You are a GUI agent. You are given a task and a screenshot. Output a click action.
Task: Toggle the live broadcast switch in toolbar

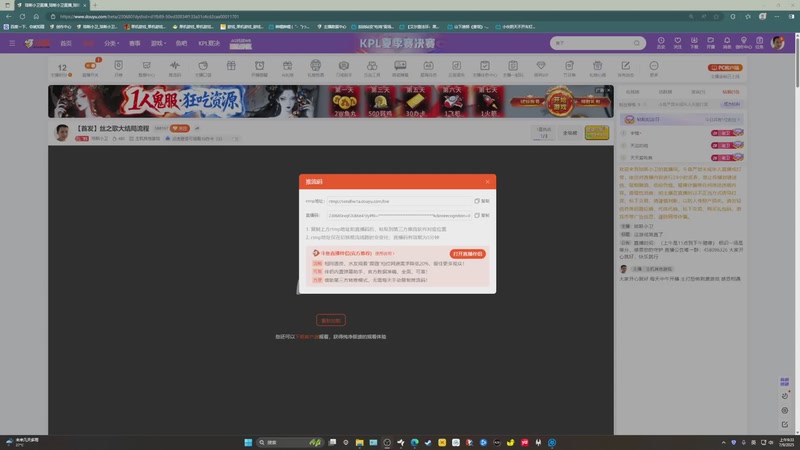[90, 66]
